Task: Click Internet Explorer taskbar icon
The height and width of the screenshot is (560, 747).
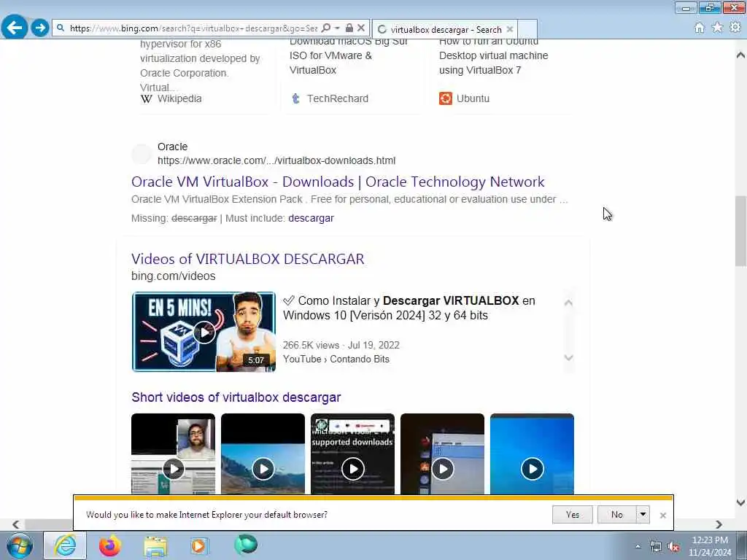Action: [x=65, y=546]
